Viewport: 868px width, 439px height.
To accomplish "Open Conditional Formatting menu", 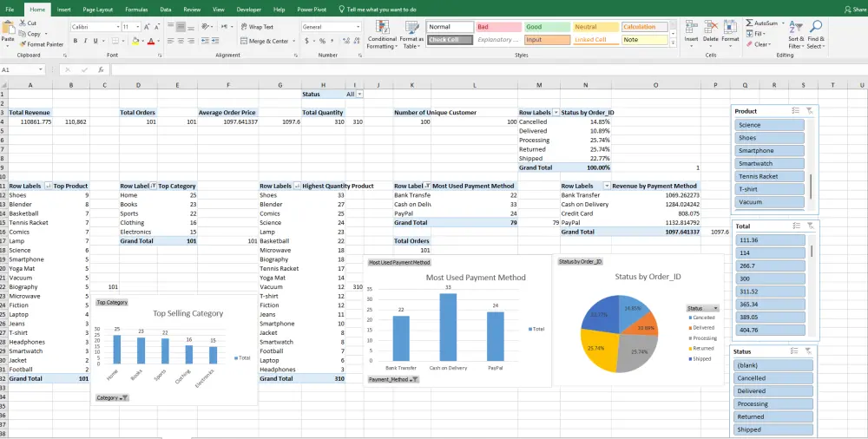I will (382, 35).
